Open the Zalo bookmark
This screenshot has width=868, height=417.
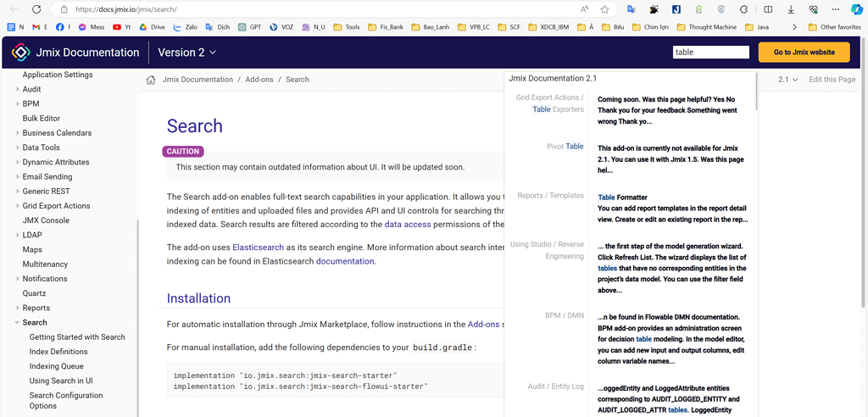click(186, 26)
